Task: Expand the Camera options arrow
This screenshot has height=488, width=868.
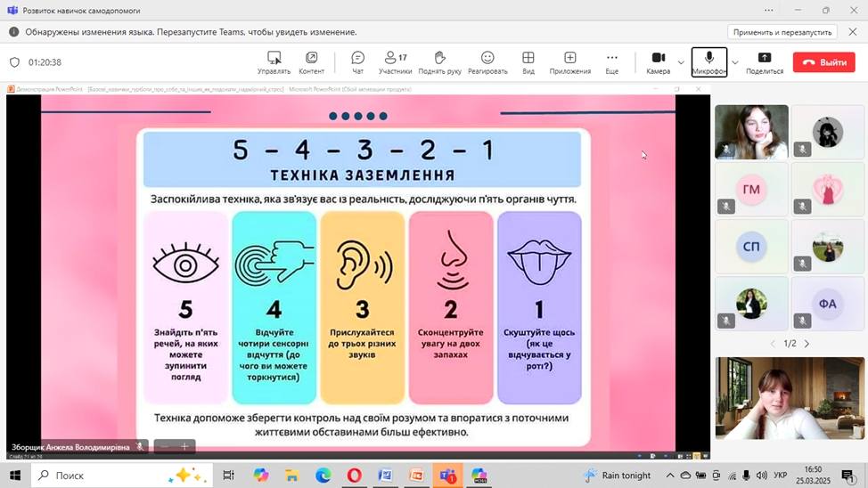Action: pyautogui.click(x=681, y=62)
